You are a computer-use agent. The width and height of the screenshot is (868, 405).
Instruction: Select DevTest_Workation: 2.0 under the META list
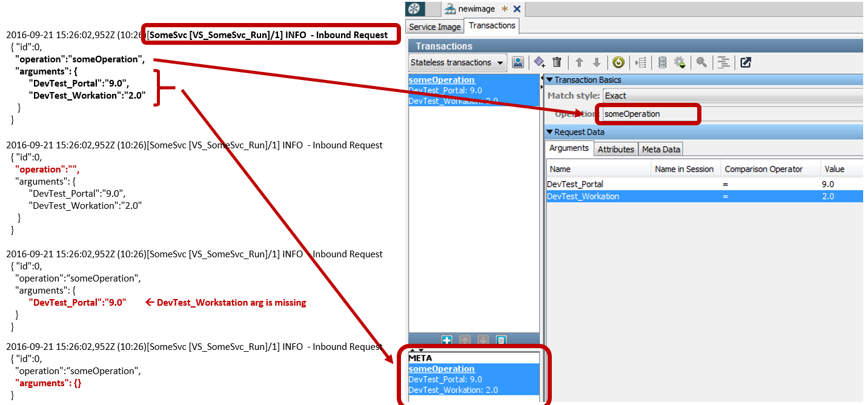(x=453, y=390)
